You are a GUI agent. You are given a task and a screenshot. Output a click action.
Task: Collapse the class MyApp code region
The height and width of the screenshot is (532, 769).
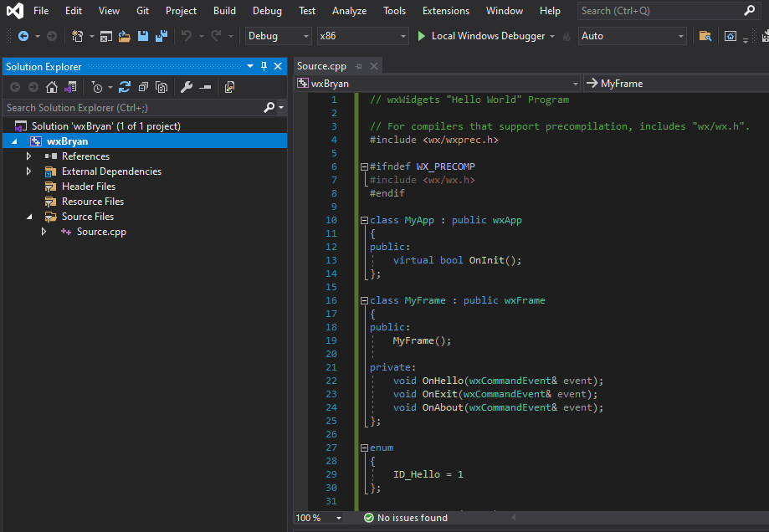[364, 220]
